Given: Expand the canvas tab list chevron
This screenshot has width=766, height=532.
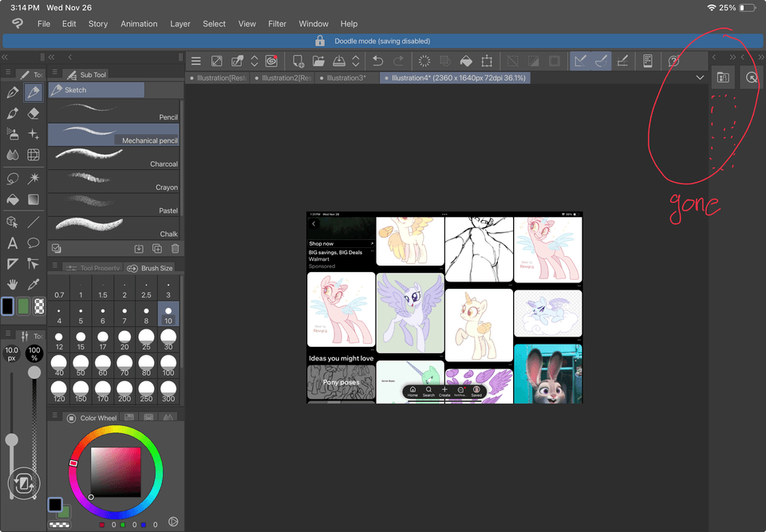Looking at the screenshot, I should point(700,78).
